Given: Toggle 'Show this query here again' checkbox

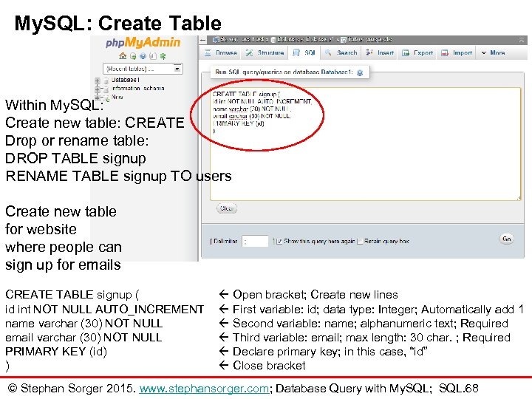Looking at the screenshot, I should 279,242.
